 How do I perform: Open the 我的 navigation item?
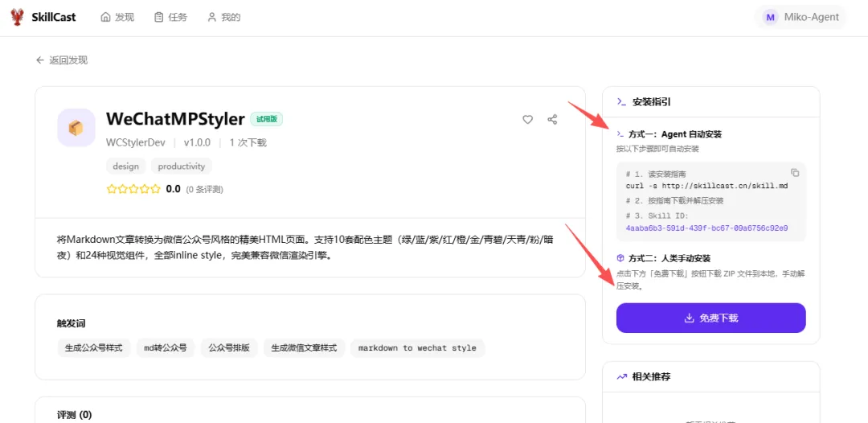(x=223, y=17)
